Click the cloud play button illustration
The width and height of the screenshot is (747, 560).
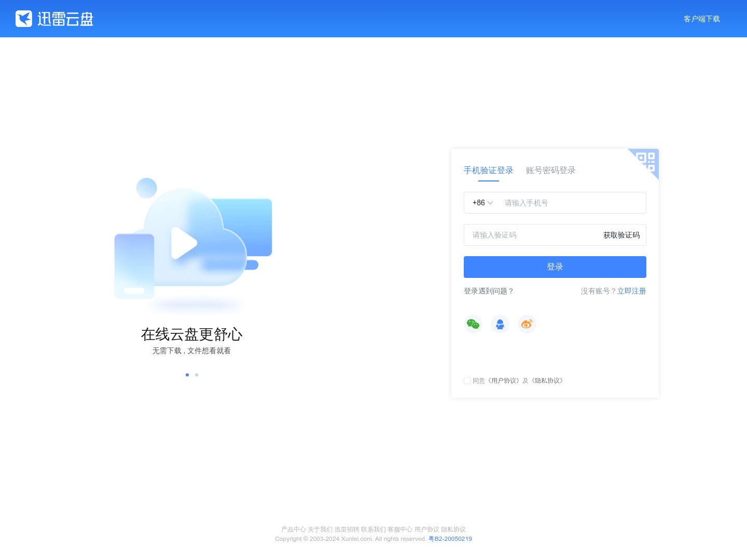pos(184,243)
